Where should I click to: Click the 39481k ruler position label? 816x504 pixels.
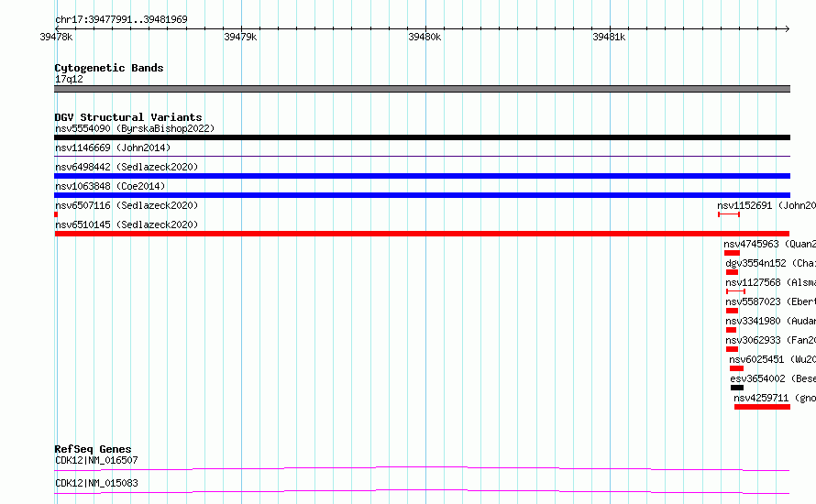[x=609, y=37]
